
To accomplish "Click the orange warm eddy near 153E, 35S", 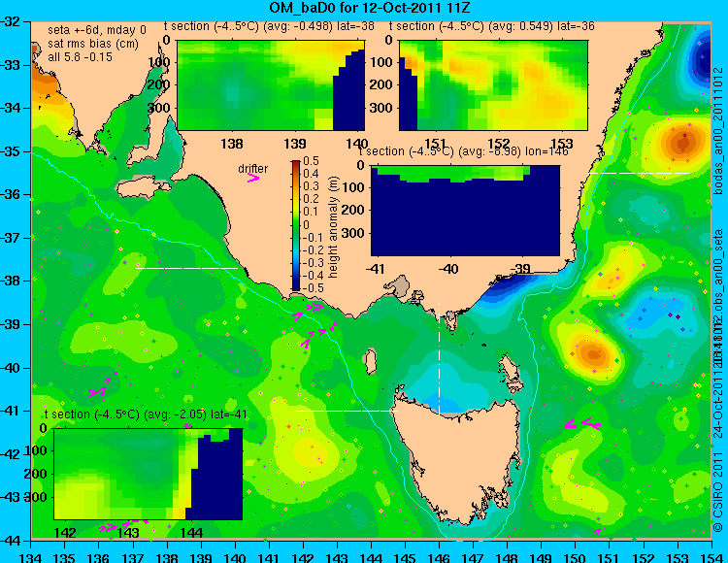I will click(x=682, y=142).
